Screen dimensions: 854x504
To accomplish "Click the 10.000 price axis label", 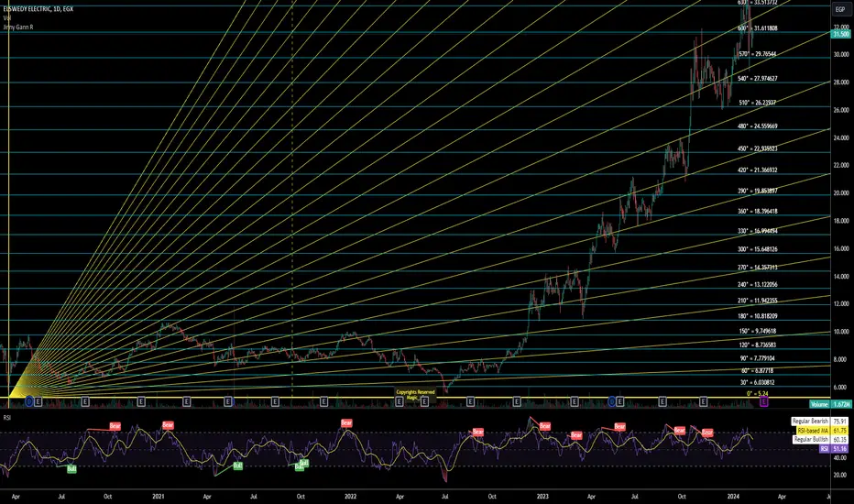I will coord(841,332).
